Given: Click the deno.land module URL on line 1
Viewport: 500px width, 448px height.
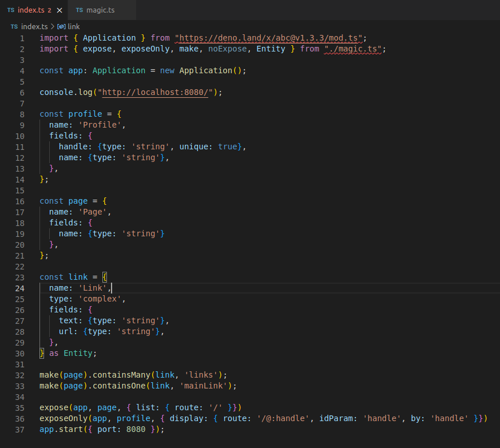Looking at the screenshot, I should [x=269, y=38].
